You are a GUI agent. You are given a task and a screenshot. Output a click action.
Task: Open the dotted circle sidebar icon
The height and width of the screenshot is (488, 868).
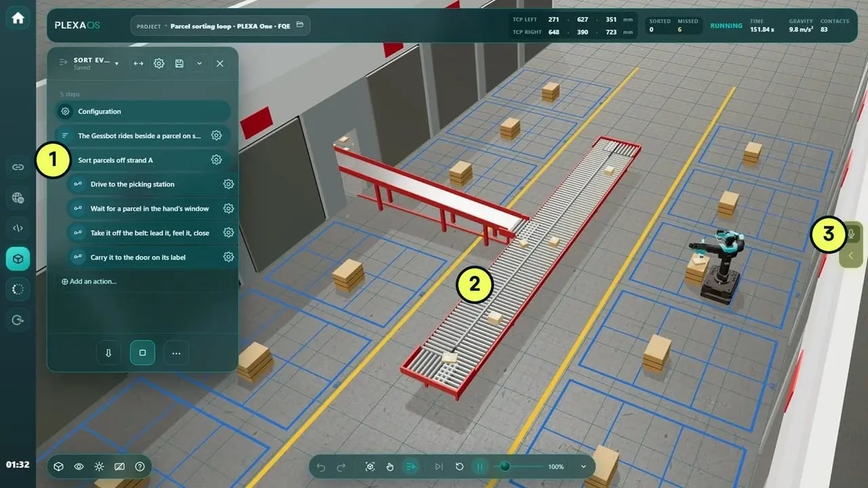click(x=18, y=289)
